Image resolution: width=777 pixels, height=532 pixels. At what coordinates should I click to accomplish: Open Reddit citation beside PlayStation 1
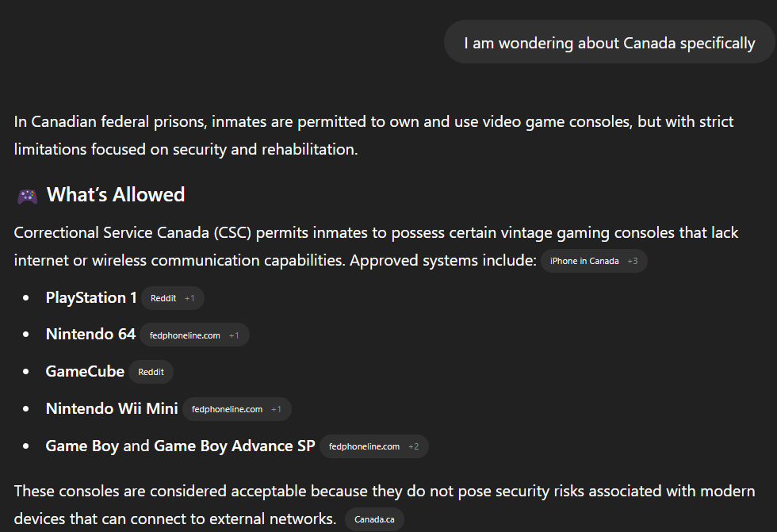tap(163, 298)
